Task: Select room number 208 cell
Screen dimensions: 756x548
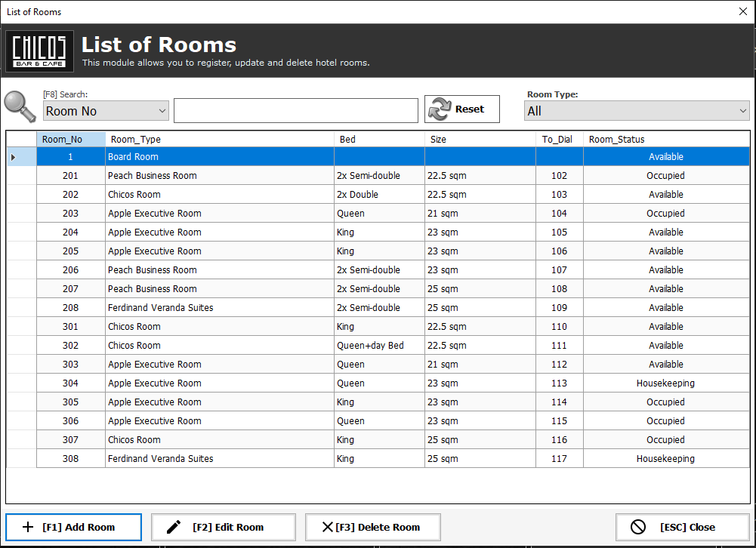Action: pos(71,307)
